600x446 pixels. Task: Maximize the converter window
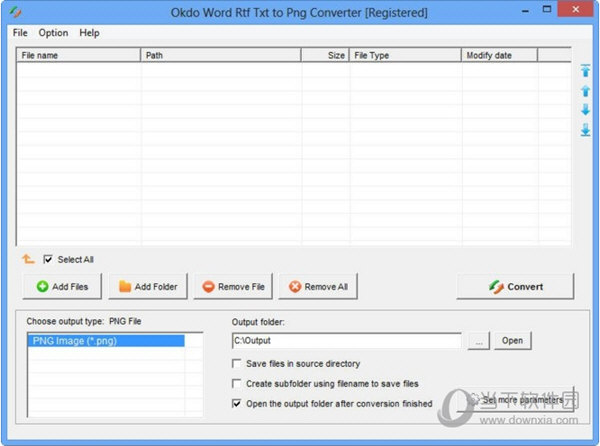point(547,10)
